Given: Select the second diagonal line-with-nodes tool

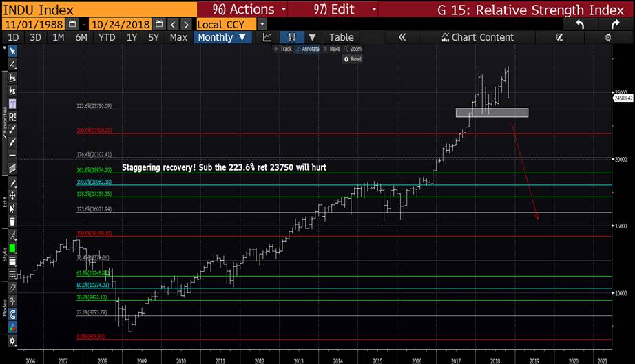Looking at the screenshot, I should tap(12, 142).
